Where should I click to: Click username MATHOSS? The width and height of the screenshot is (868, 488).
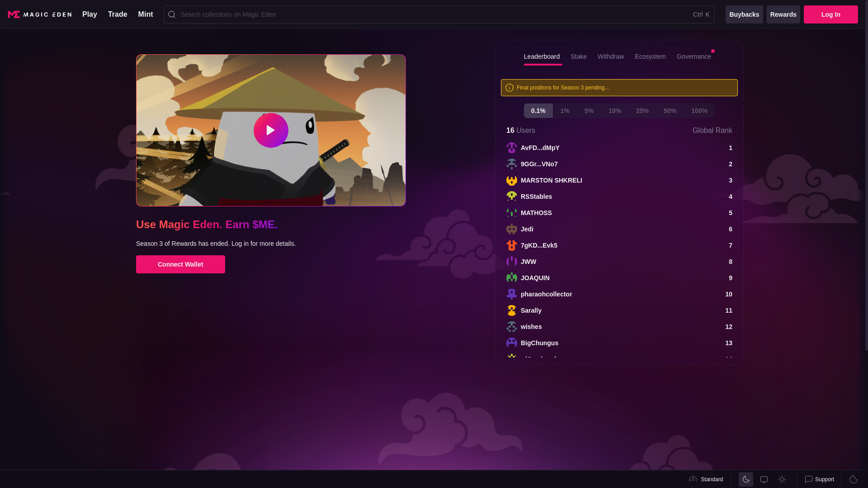pyautogui.click(x=537, y=213)
